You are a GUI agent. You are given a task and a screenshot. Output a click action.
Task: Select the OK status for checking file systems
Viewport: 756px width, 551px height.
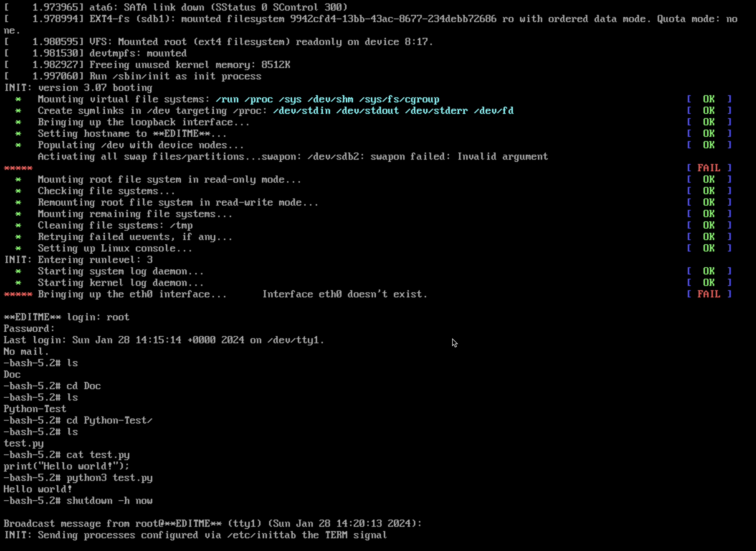tap(709, 191)
